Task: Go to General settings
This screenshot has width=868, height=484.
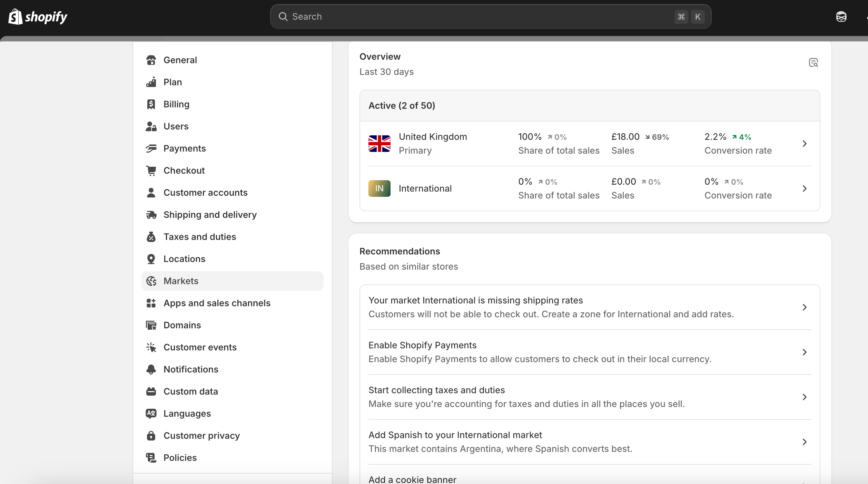Action: click(232, 60)
